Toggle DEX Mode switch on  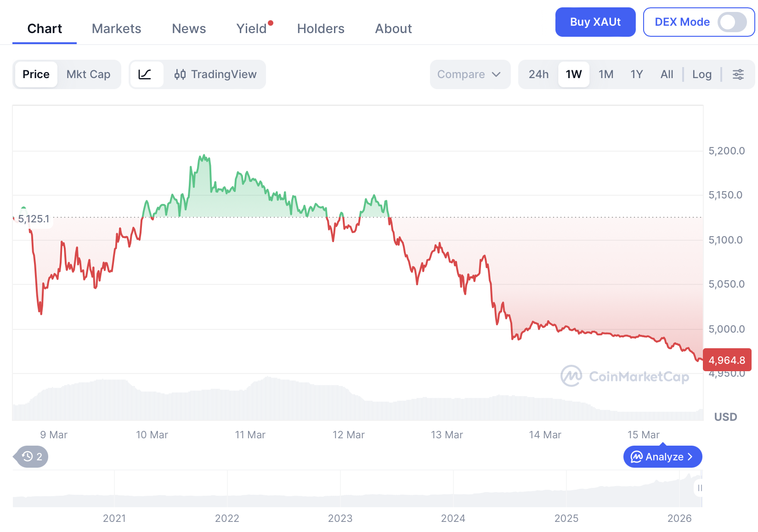click(732, 22)
